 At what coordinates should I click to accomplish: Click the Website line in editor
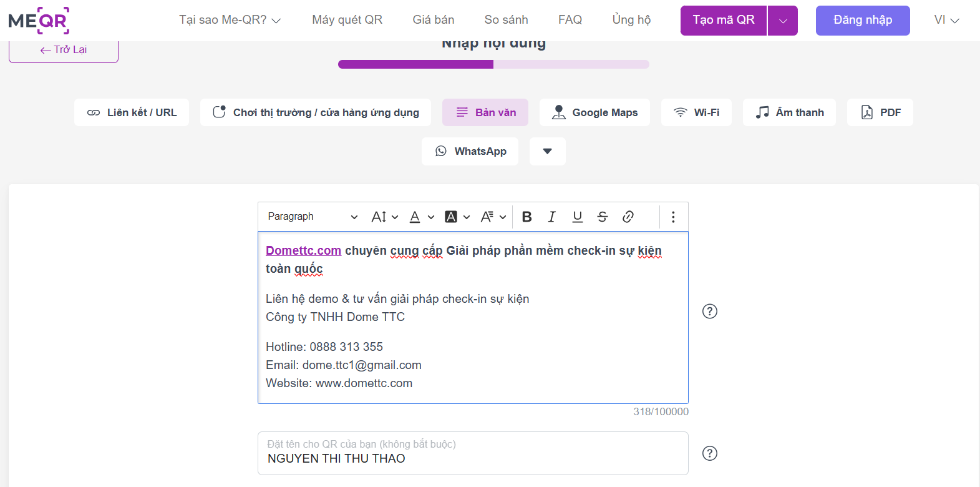[x=339, y=383]
